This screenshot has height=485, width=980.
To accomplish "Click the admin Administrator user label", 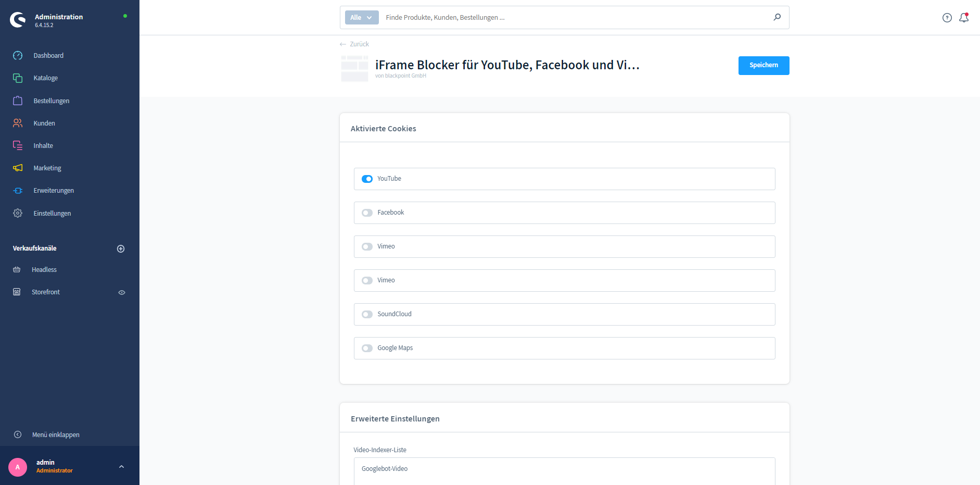I will 54,466.
